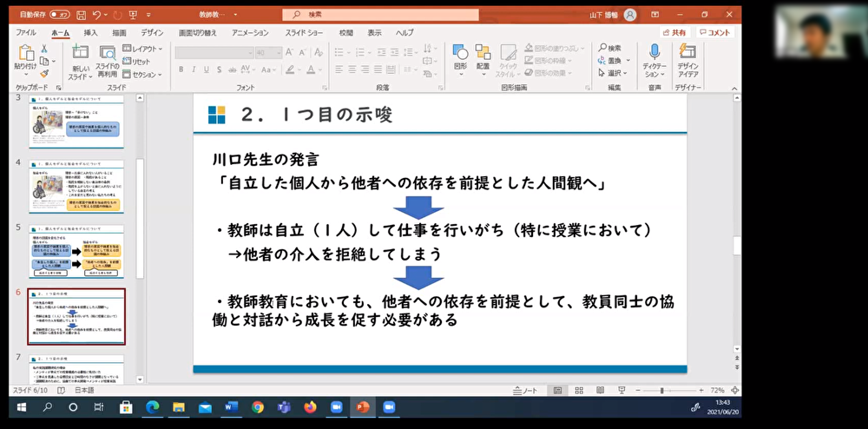Open 図形 shapes gallery
The width and height of the screenshot is (868, 429).
point(461,60)
